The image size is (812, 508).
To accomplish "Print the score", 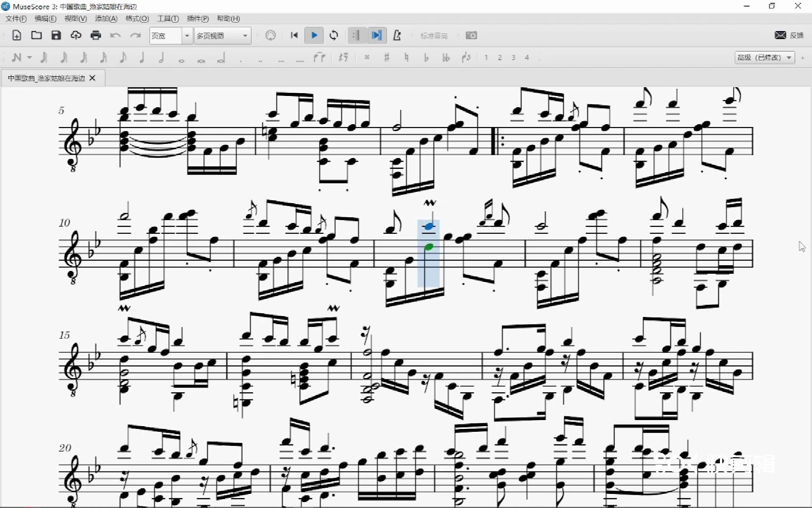I will point(96,35).
